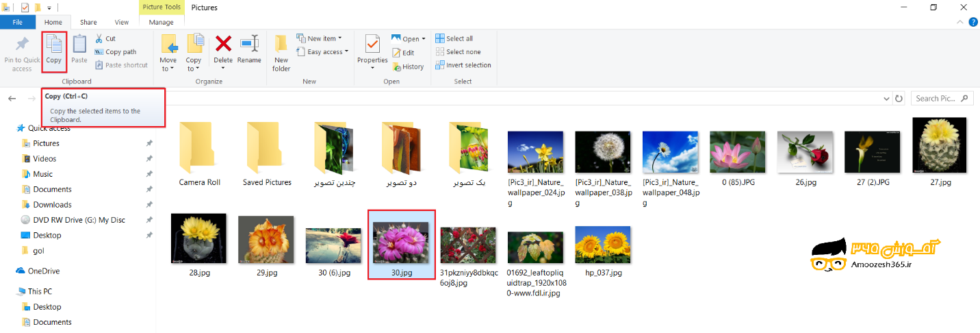
Task: Open the address bar history dropdown
Action: coord(886,99)
